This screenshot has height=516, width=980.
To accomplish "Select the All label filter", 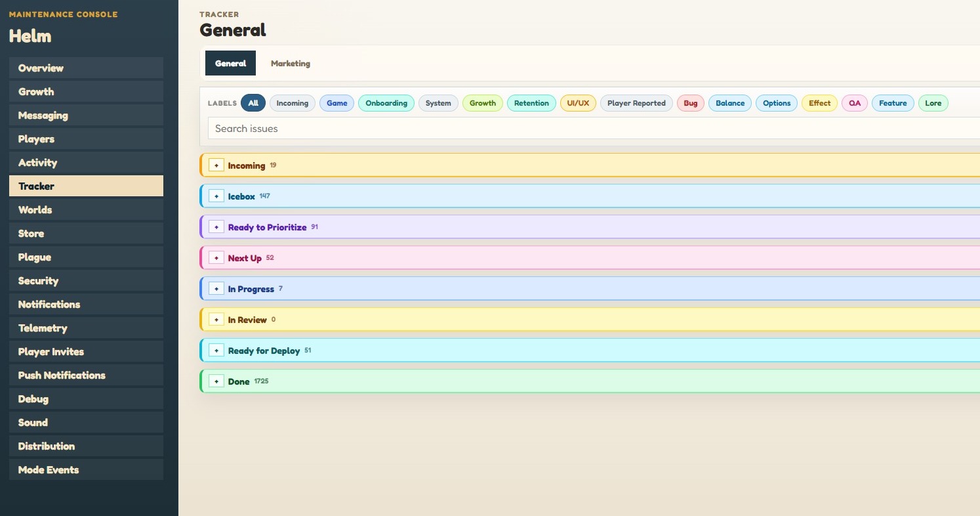I will click(253, 103).
